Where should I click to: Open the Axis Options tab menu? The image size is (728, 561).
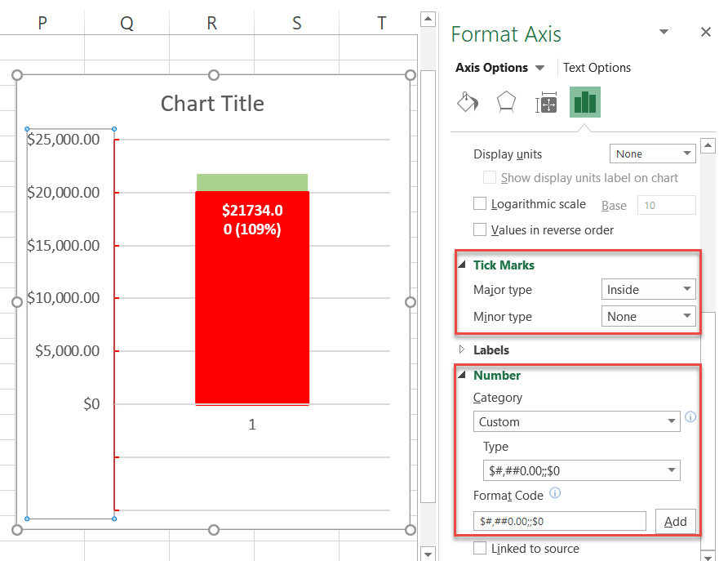[x=500, y=68]
